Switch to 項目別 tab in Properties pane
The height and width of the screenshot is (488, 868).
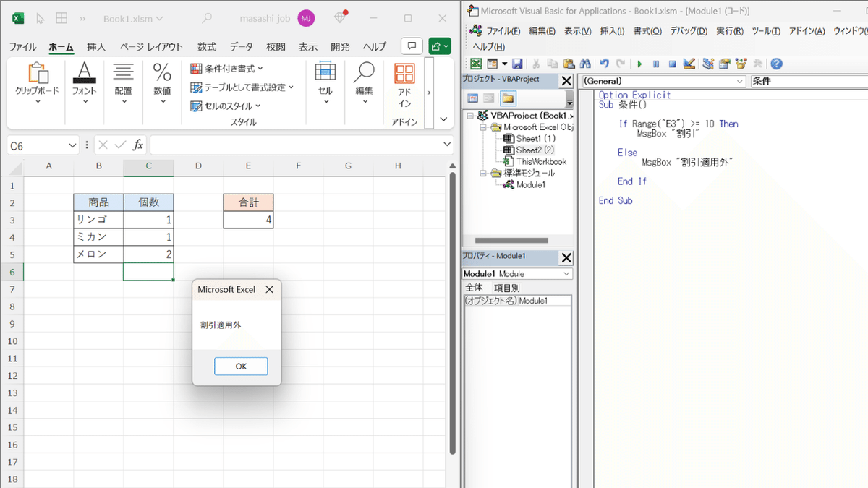[507, 288]
